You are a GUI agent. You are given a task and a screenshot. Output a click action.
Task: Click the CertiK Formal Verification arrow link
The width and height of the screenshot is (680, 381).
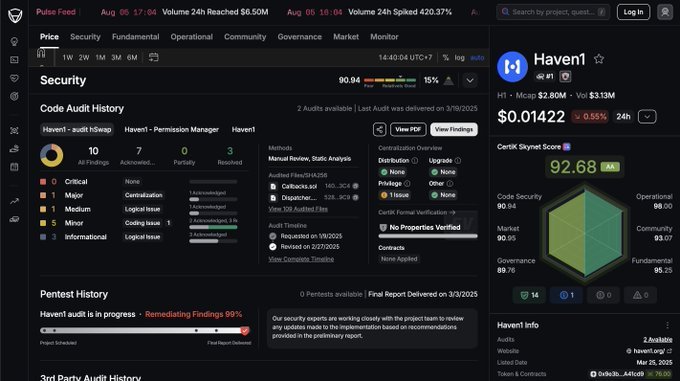pyautogui.click(x=452, y=212)
